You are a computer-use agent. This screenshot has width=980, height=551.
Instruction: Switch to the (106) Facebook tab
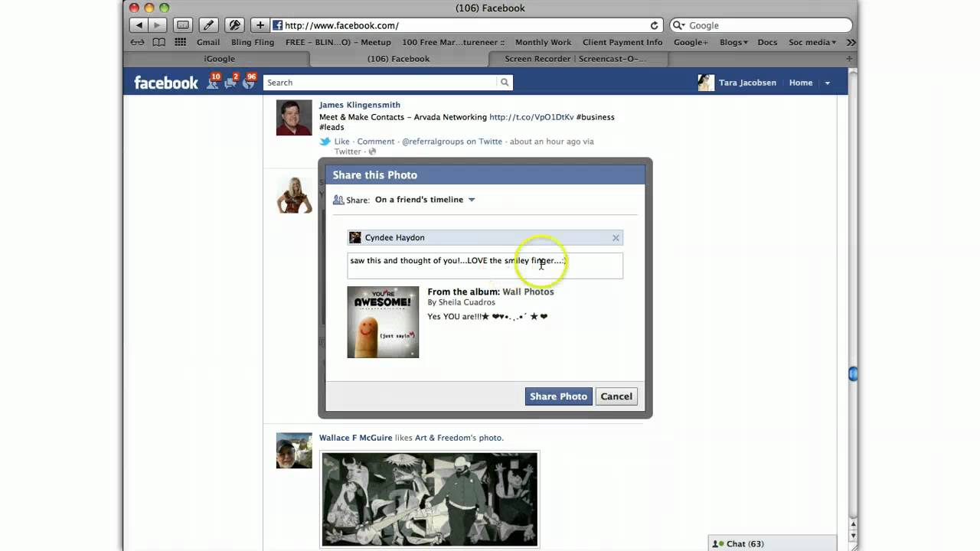pyautogui.click(x=398, y=59)
